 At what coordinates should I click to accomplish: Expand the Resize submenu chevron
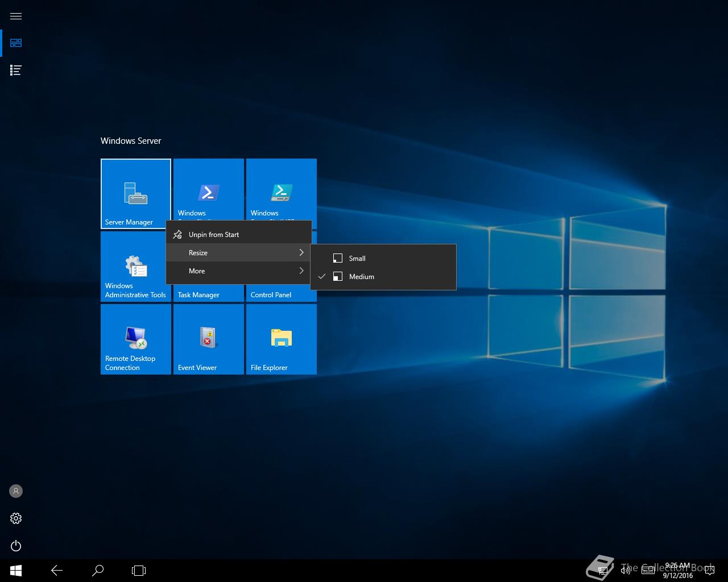301,252
